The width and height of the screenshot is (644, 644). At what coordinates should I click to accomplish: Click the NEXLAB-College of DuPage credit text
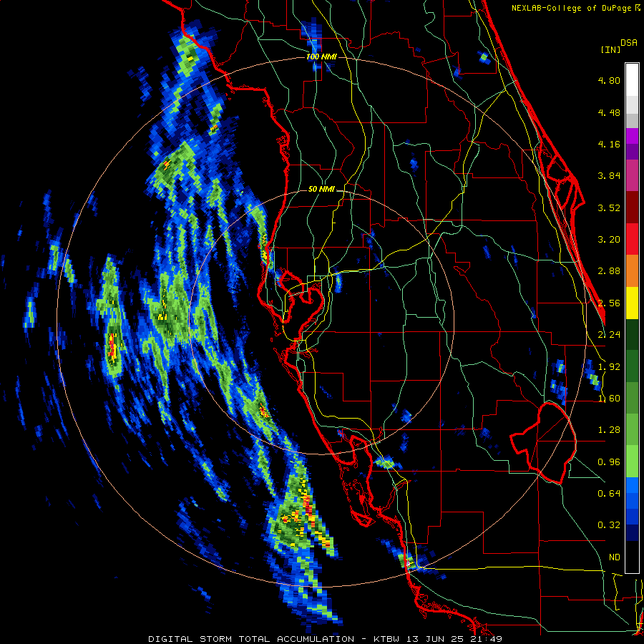(x=571, y=8)
